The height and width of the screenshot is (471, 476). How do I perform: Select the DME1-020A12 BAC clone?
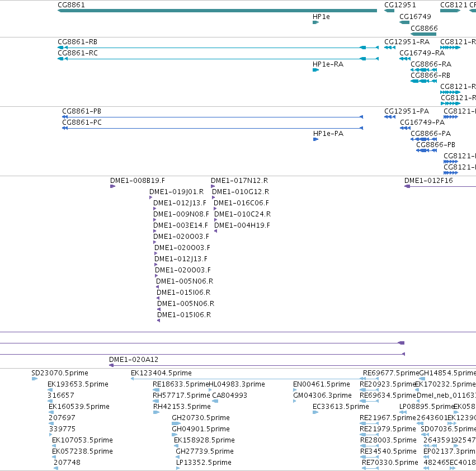293,365
